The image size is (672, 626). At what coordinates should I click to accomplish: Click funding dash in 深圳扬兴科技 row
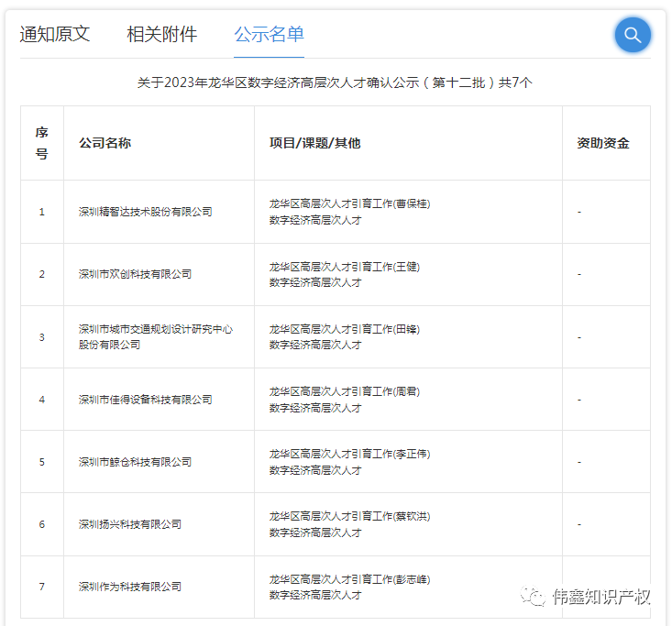(579, 524)
